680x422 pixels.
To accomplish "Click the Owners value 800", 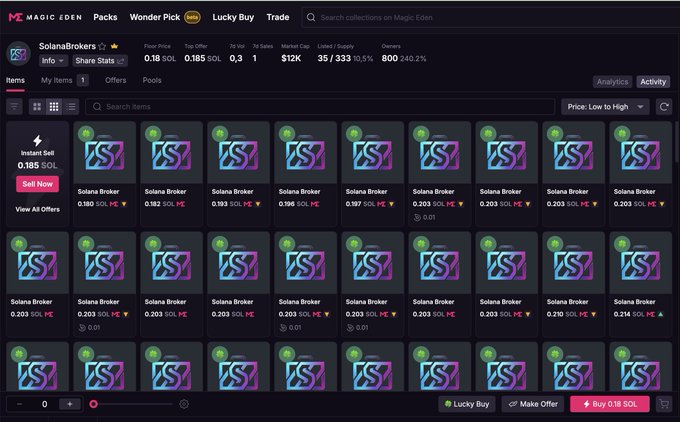I will 389,58.
